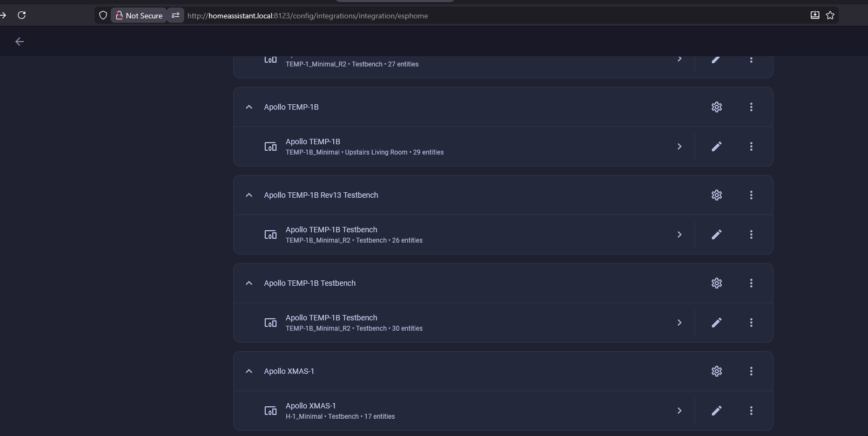This screenshot has height=436, width=868.
Task: Open settings gear for Apollo TEMP-1B
Action: [716, 107]
